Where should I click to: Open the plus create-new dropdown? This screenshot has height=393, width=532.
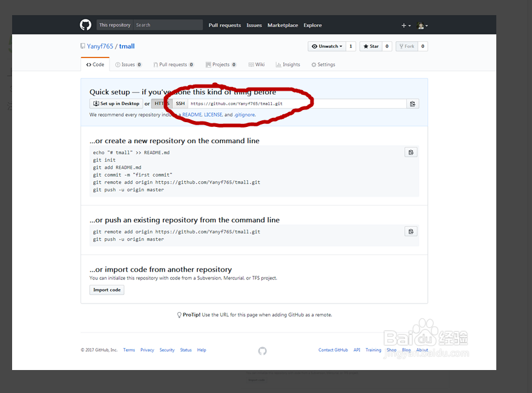click(406, 25)
